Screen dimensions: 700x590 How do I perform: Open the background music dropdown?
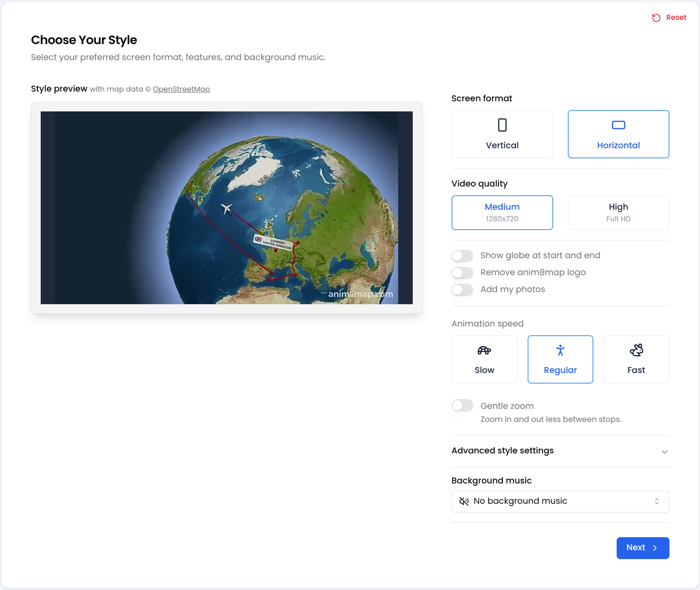(x=560, y=501)
